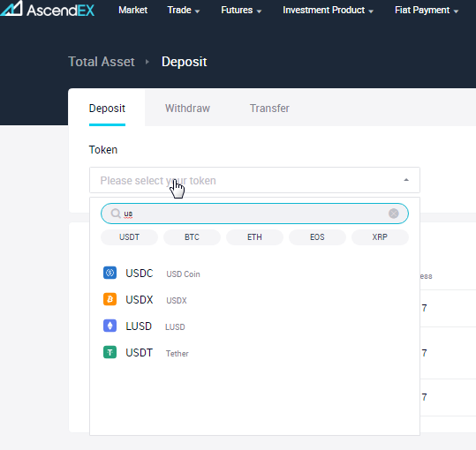The width and height of the screenshot is (476, 450).
Task: Select the EOS quick chip
Action: [317, 237]
